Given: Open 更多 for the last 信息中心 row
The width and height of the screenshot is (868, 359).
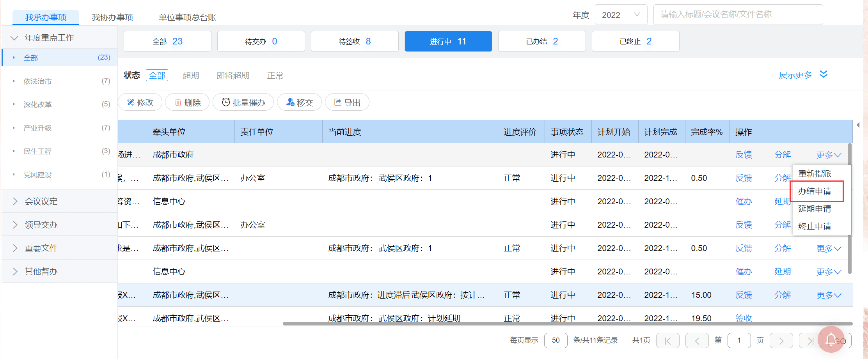Looking at the screenshot, I should (x=829, y=272).
